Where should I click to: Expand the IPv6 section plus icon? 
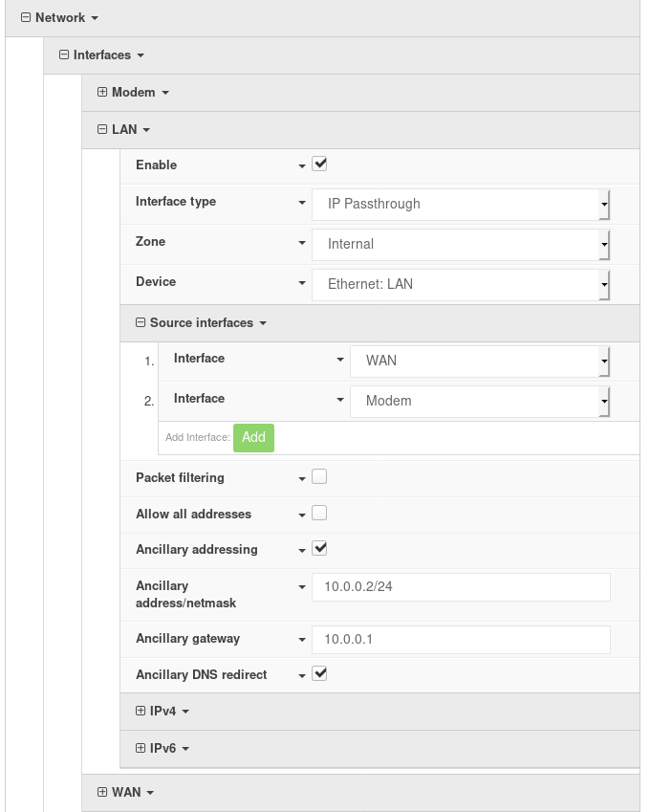click(x=141, y=748)
